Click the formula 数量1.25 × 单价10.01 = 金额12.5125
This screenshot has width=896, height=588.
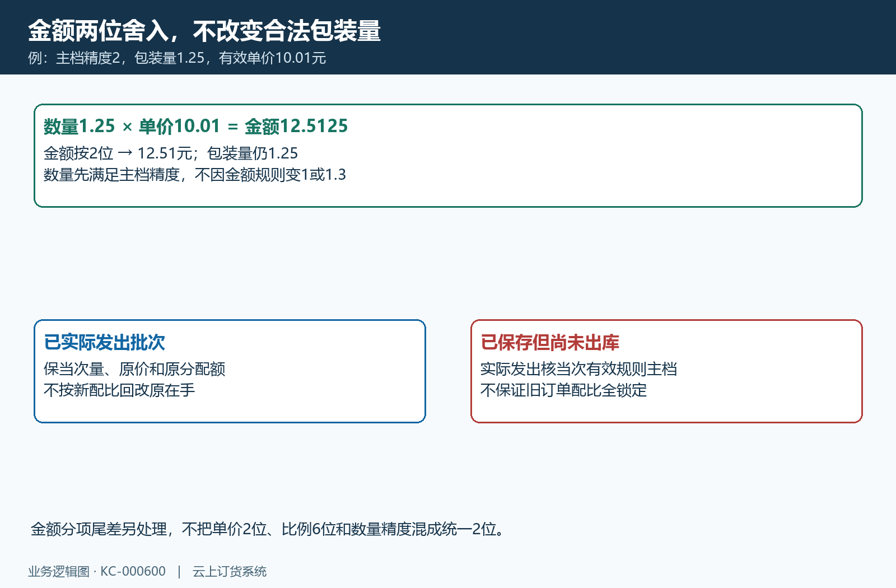tap(196, 127)
